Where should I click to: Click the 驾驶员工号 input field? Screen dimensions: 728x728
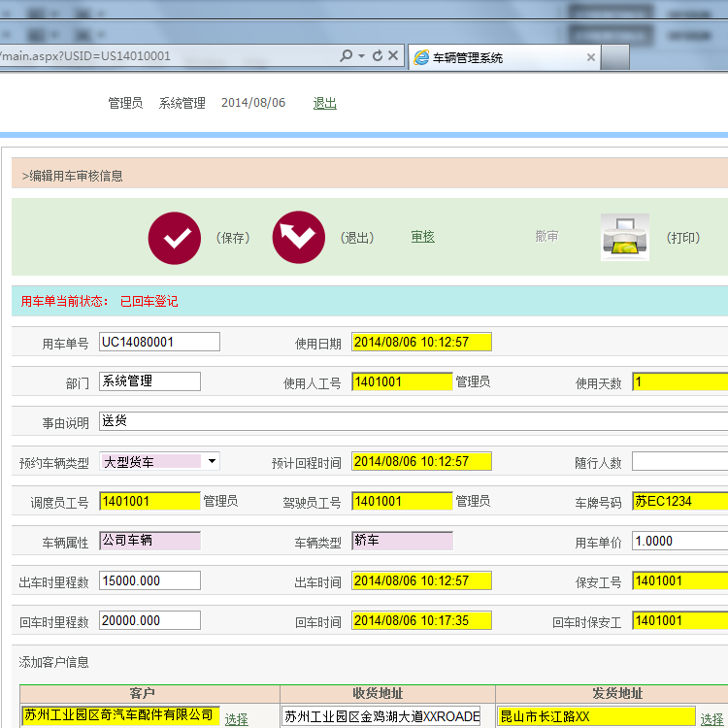point(402,502)
